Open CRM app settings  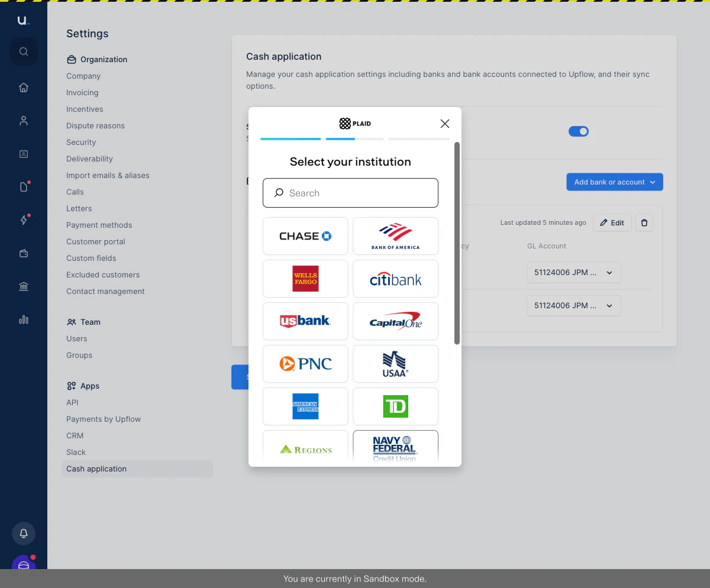coord(75,435)
